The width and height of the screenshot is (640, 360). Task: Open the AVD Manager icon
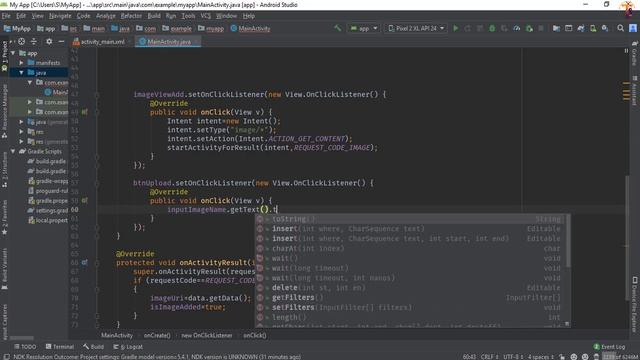tap(593, 28)
